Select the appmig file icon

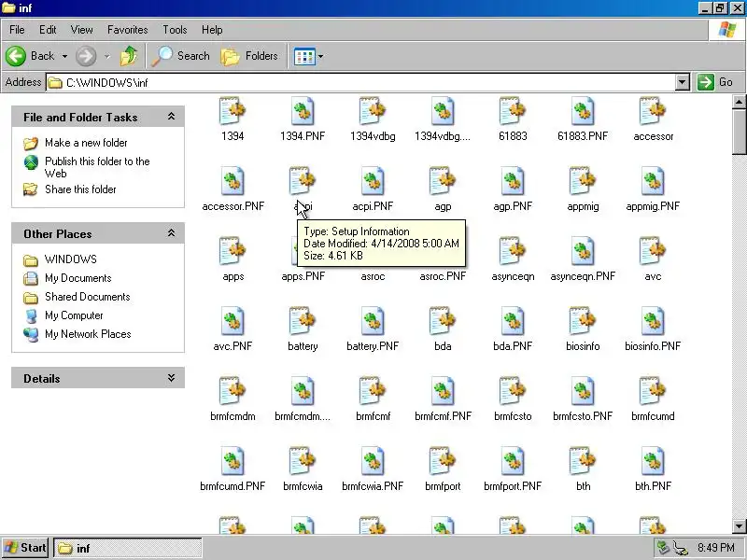583,181
